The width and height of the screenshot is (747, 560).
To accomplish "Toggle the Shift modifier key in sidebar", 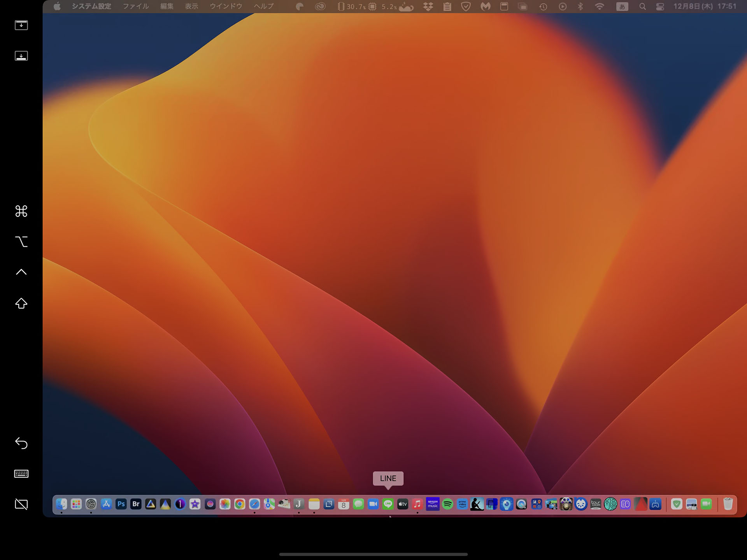I will pyautogui.click(x=21, y=304).
